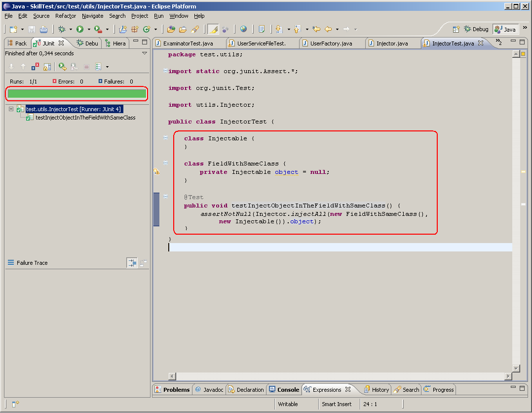Click the editor vertical scrollbar down arrow

point(516,368)
